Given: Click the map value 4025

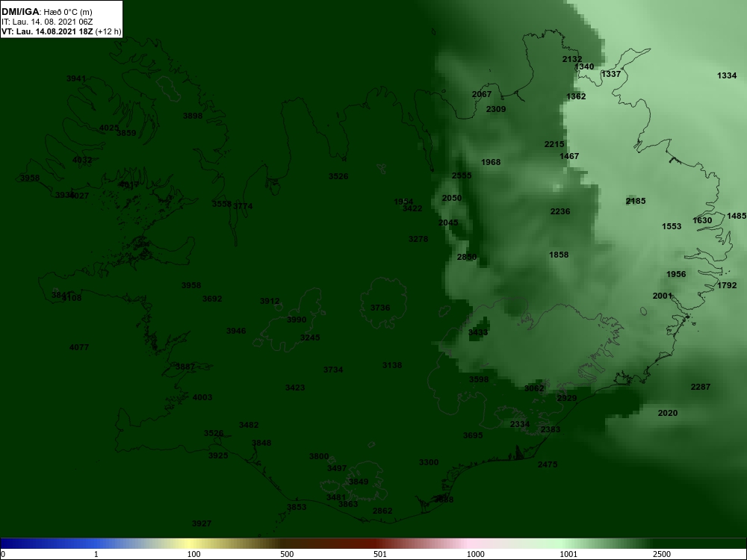Looking at the screenshot, I should click(108, 128).
